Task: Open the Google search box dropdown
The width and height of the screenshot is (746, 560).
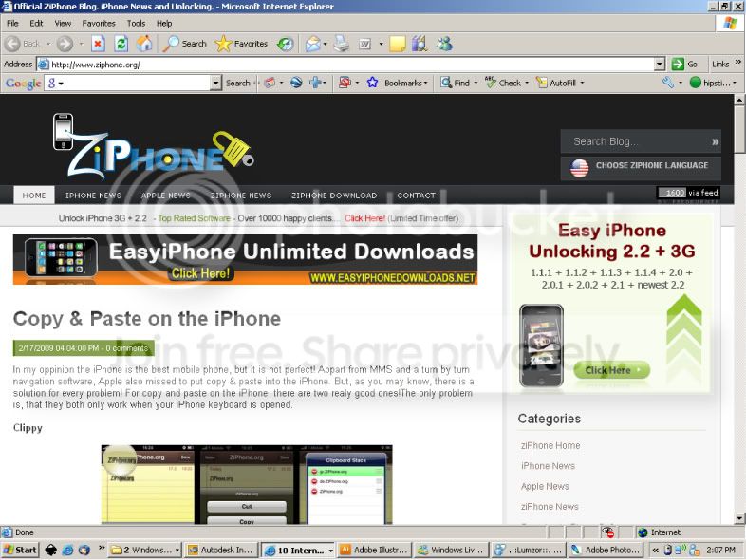Action: click(216, 83)
